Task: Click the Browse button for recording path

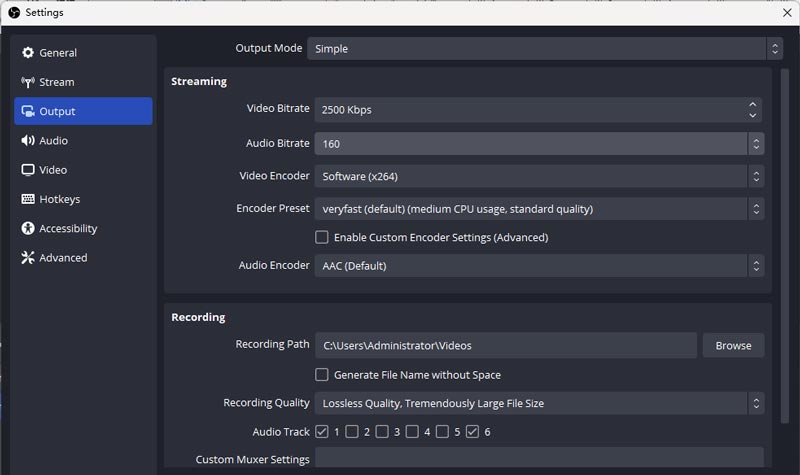Action: coord(733,346)
